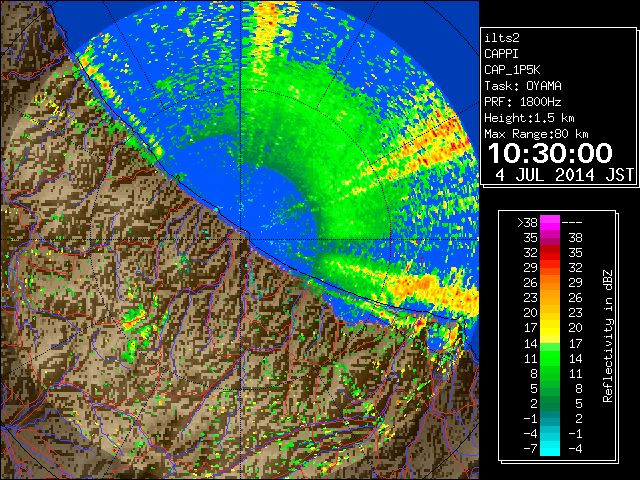Click the '4 JUL 2014 JST' date

tap(565, 175)
